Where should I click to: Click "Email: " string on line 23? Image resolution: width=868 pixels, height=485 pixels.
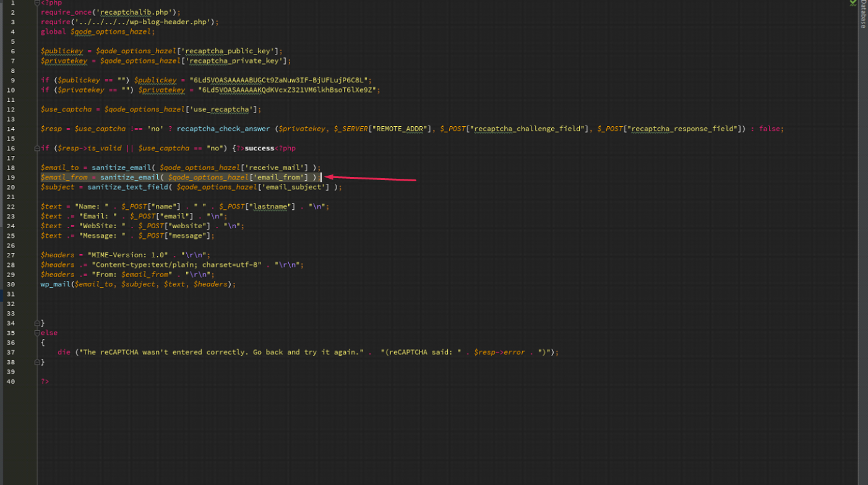(98, 216)
